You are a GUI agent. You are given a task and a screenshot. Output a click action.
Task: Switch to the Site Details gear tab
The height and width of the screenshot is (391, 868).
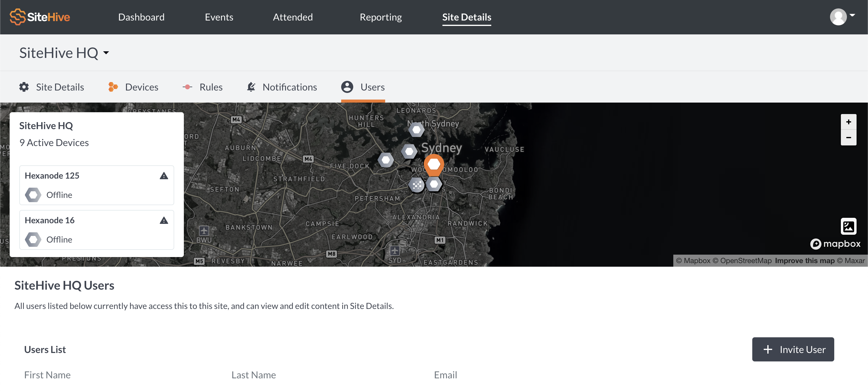(52, 87)
